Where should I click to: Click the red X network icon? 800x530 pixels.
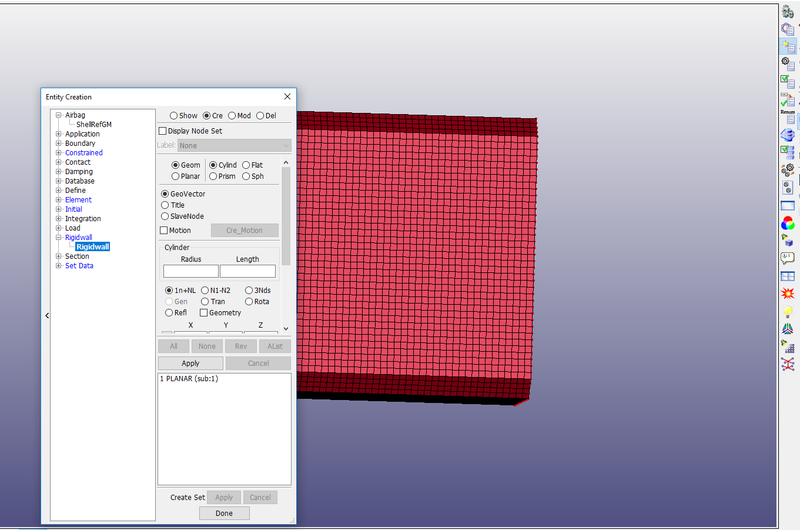[x=788, y=364]
